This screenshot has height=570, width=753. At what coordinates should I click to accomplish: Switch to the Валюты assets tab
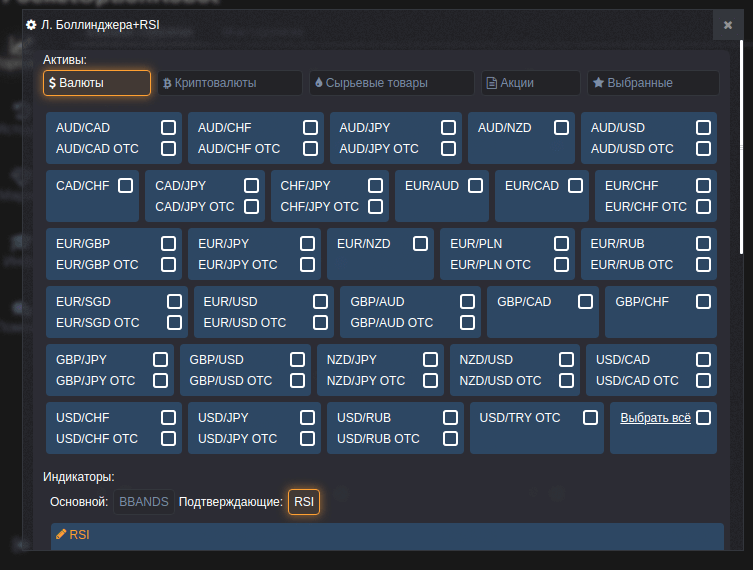(x=96, y=83)
